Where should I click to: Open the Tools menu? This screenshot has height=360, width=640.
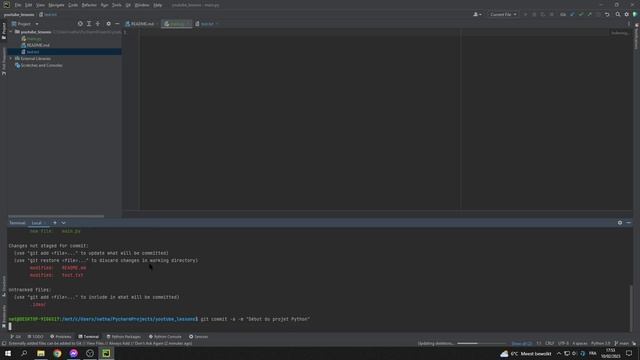[117, 5]
